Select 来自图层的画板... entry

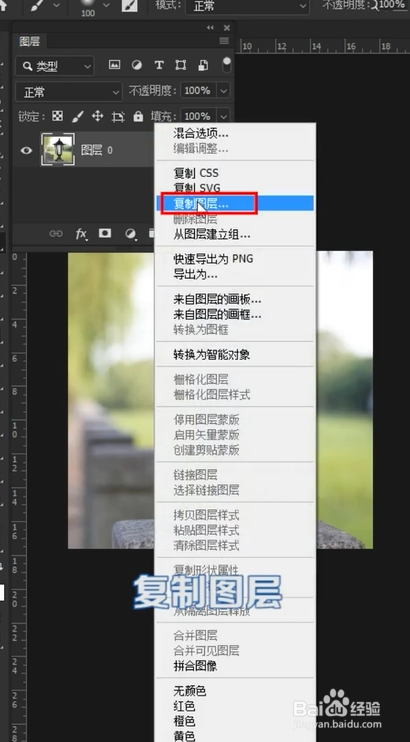217,299
